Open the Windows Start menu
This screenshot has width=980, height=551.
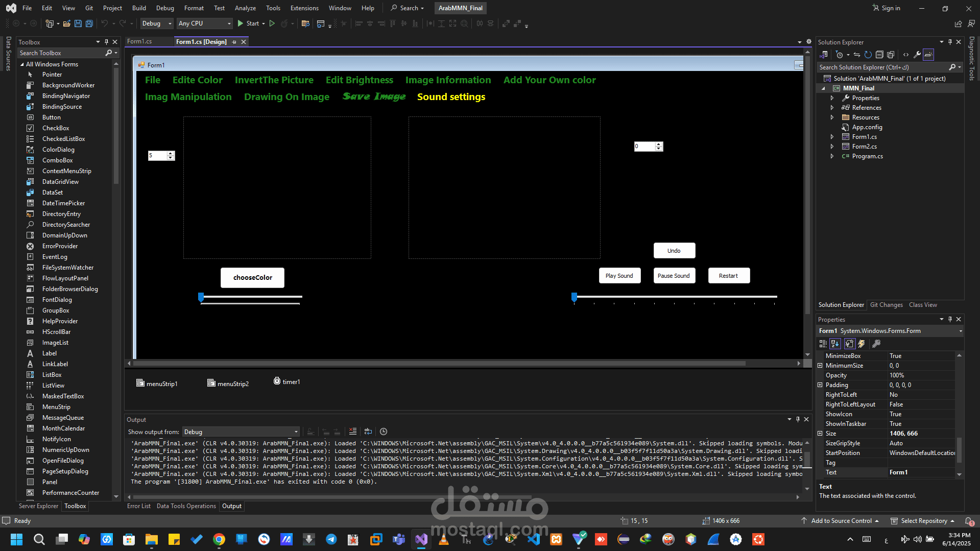point(17,539)
